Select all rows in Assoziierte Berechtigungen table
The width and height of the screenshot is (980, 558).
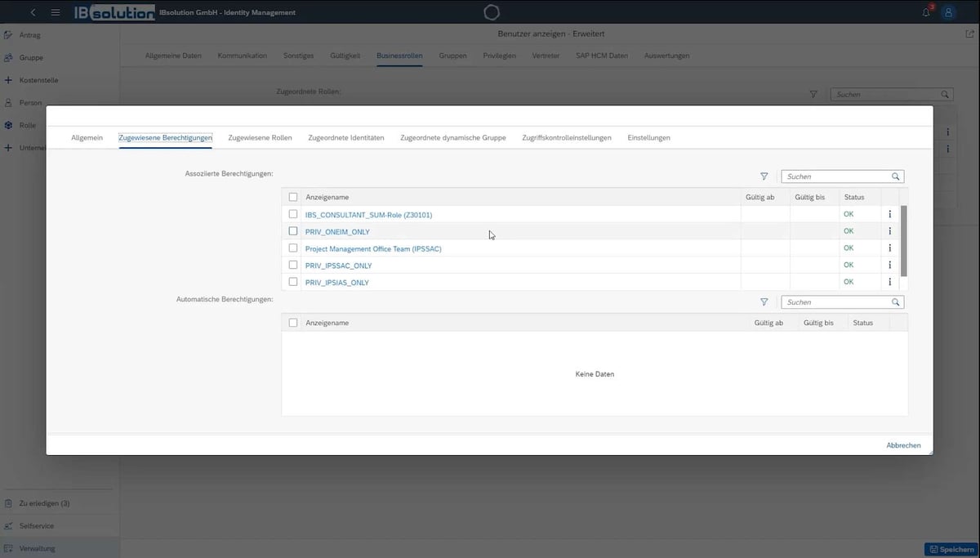pos(293,197)
